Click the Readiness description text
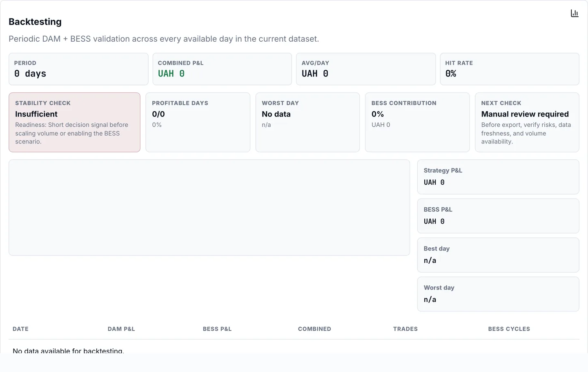This screenshot has height=372, width=588. [71, 133]
